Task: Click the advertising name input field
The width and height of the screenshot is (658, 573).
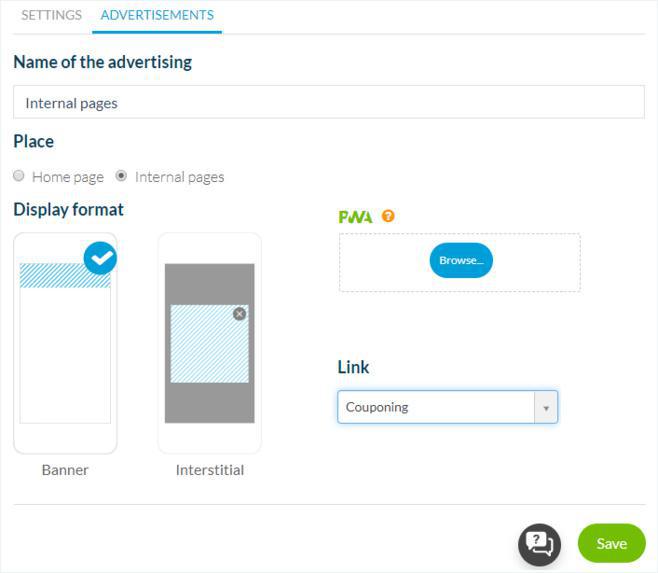Action: (x=328, y=102)
